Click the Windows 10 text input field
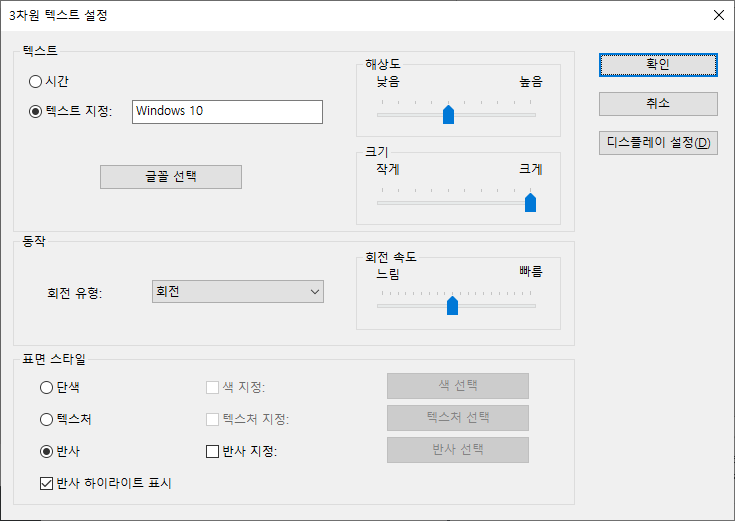 [227, 112]
